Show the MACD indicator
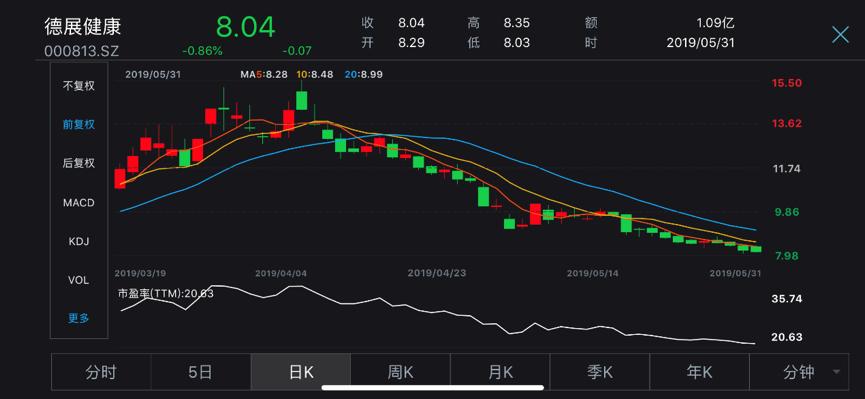 (79, 203)
